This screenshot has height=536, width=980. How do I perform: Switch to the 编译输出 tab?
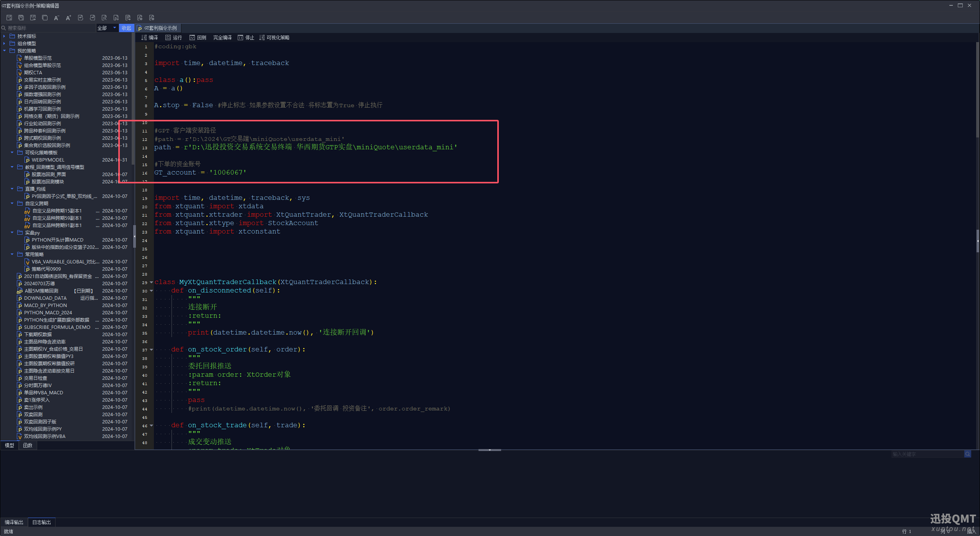[14, 522]
